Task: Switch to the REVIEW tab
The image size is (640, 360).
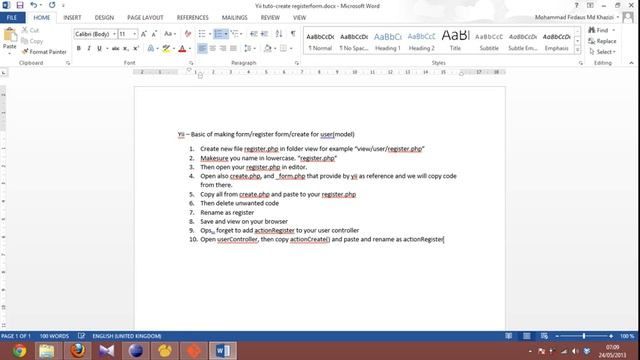Action: (270, 18)
